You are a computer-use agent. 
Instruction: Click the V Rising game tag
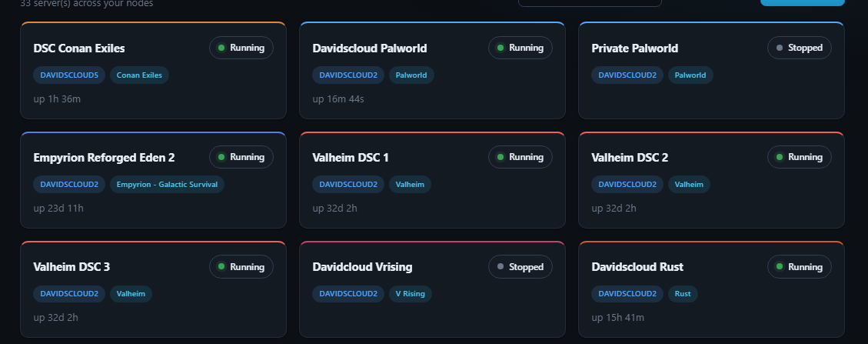click(x=411, y=293)
